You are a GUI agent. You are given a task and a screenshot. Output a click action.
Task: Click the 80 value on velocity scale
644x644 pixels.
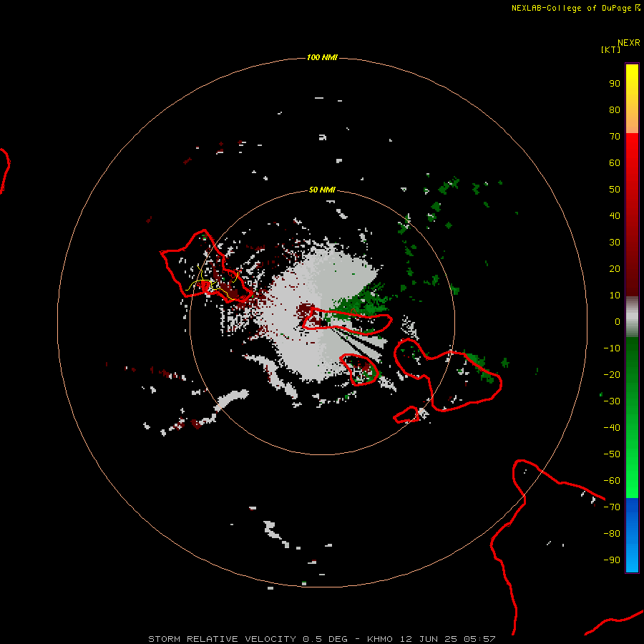615,110
